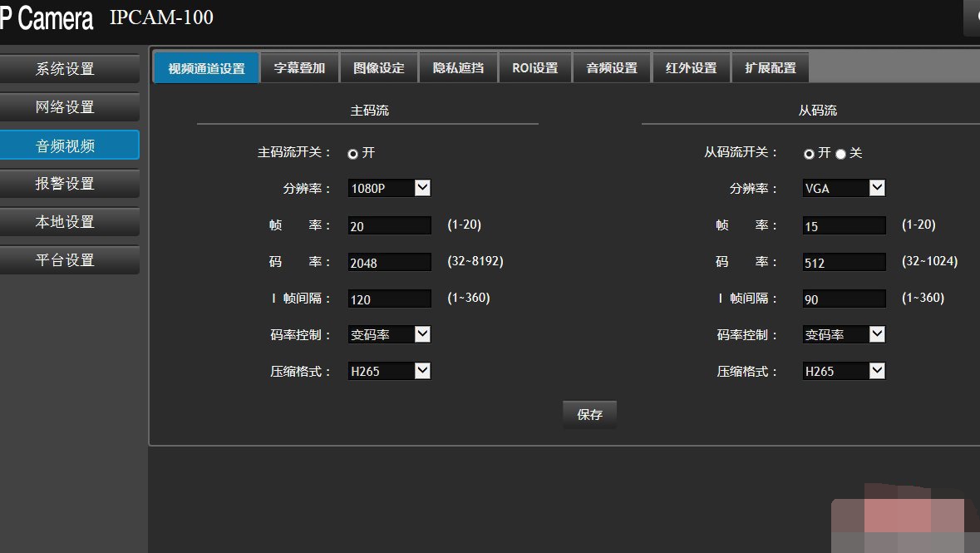Switch to 音频设置 tab
Viewport: 980px width, 553px height.
pos(612,67)
